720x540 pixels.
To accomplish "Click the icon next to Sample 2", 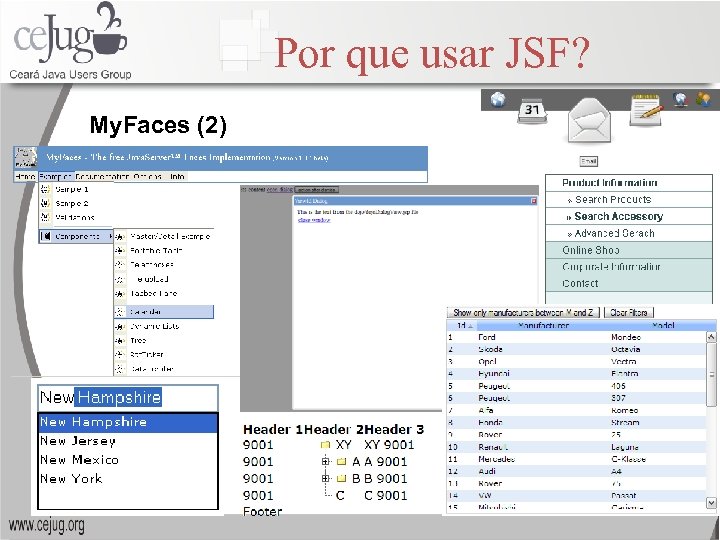I will pos(45,203).
